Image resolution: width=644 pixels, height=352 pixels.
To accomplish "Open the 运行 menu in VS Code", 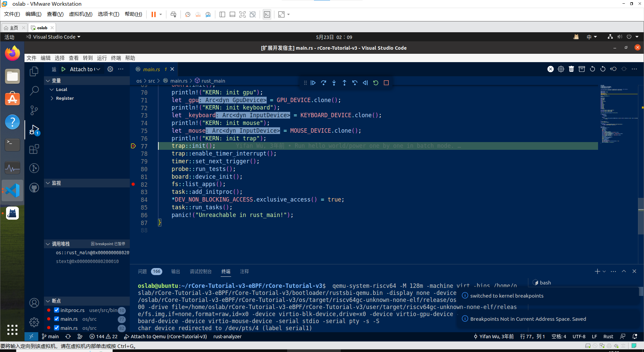I will pos(102,58).
